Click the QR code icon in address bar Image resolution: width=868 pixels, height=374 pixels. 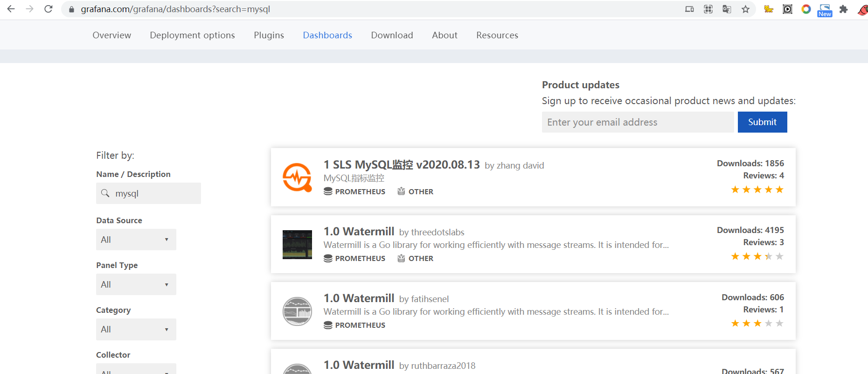point(708,9)
